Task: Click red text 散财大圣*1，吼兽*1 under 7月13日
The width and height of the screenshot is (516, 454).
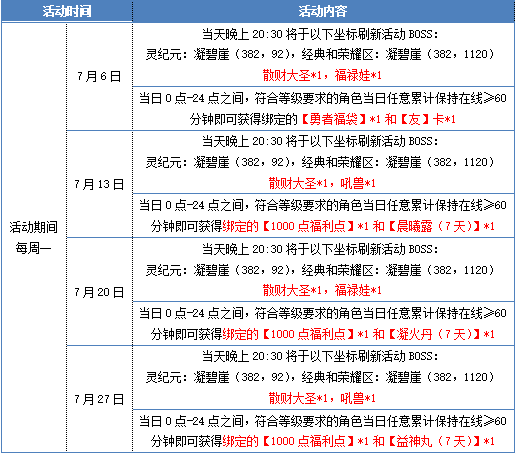Action: pos(322,183)
